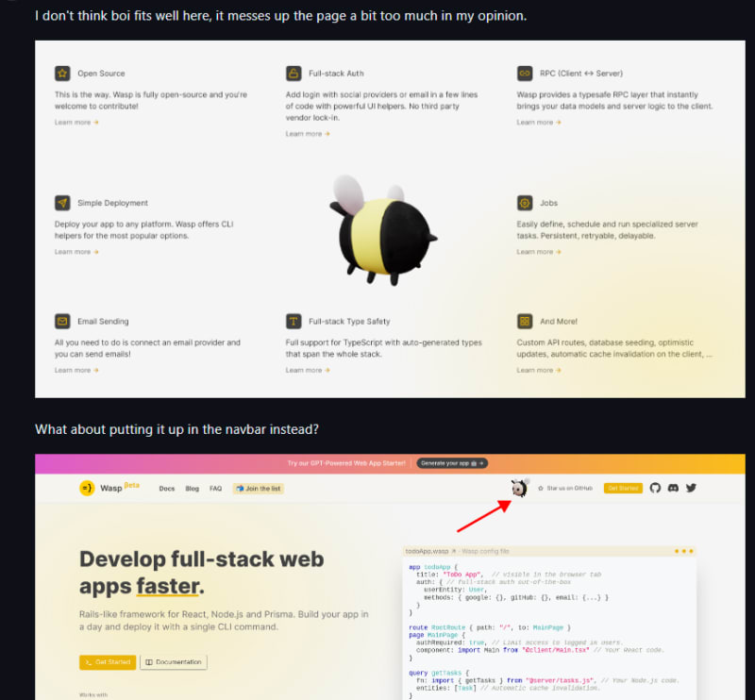Viewport: 755px width, 700px height.
Task: Click the Full-stack Auth lock icon
Action: coord(294,74)
